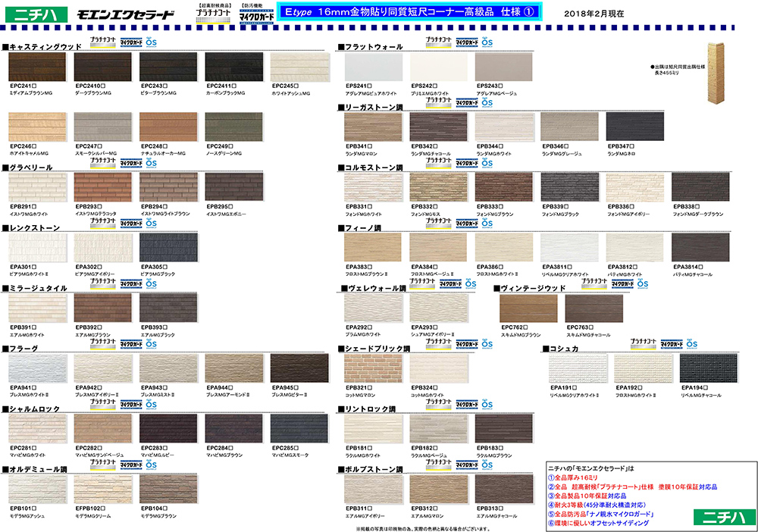Viewport: 758px width, 532px height.
Task: Pick the EPB347 dark swatch
Action: pos(635,127)
